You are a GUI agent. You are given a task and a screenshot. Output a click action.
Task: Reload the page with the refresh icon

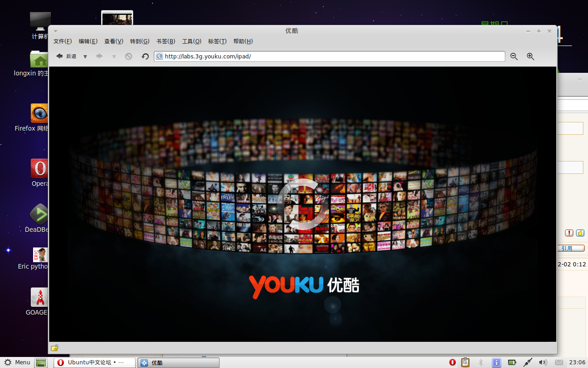pos(145,56)
